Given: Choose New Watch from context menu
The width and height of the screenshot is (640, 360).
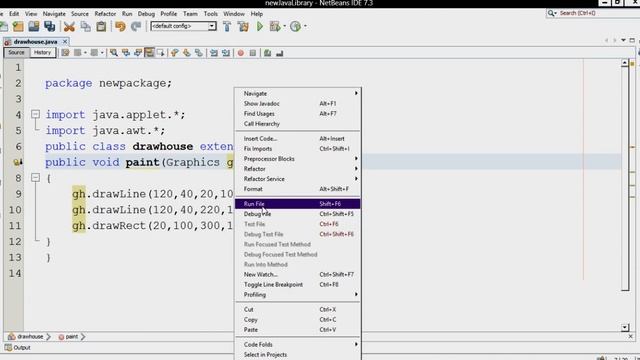Looking at the screenshot, I should [x=298, y=274].
